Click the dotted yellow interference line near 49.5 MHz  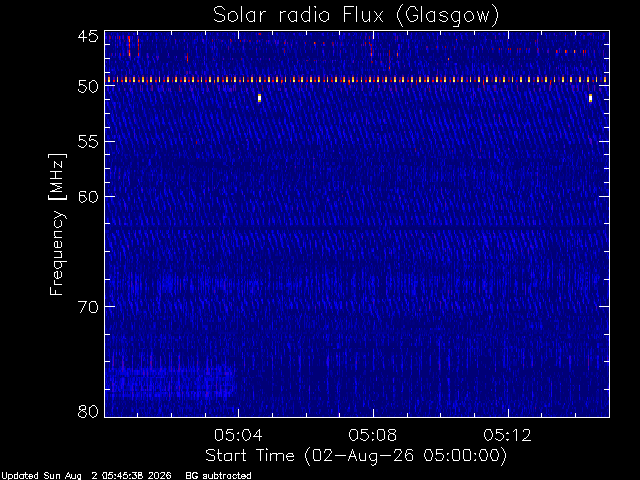tap(357, 80)
